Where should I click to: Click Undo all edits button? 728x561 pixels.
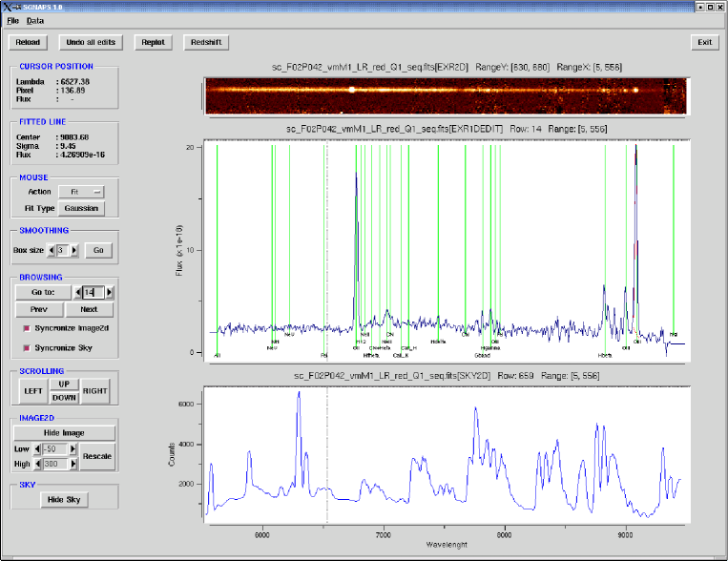89,42
